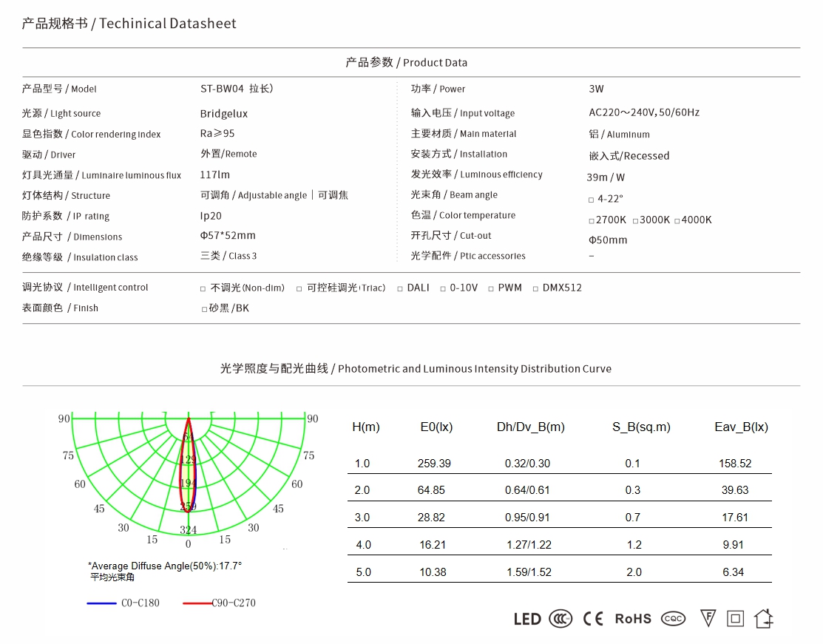Click the F triangle mounting symbol
Image resolution: width=823 pixels, height=644 pixels.
tap(708, 618)
